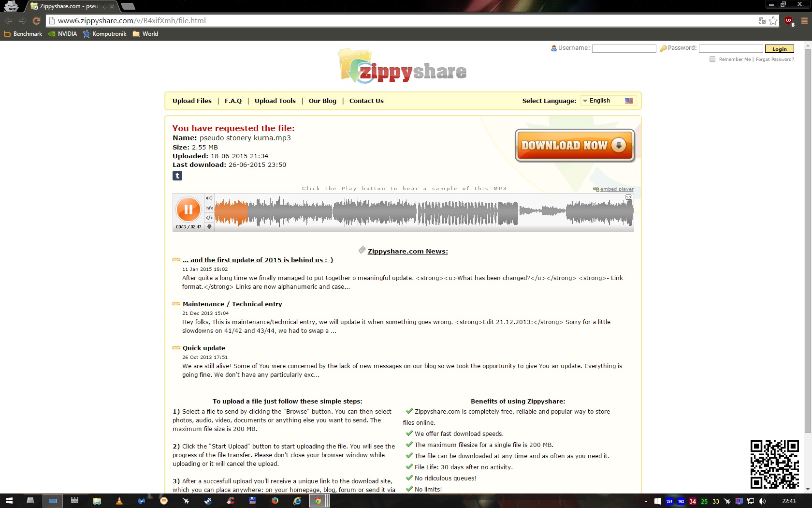Image resolution: width=812 pixels, height=508 pixels.
Task: Toggle the SD quality badge on the waveform
Action: tap(628, 197)
